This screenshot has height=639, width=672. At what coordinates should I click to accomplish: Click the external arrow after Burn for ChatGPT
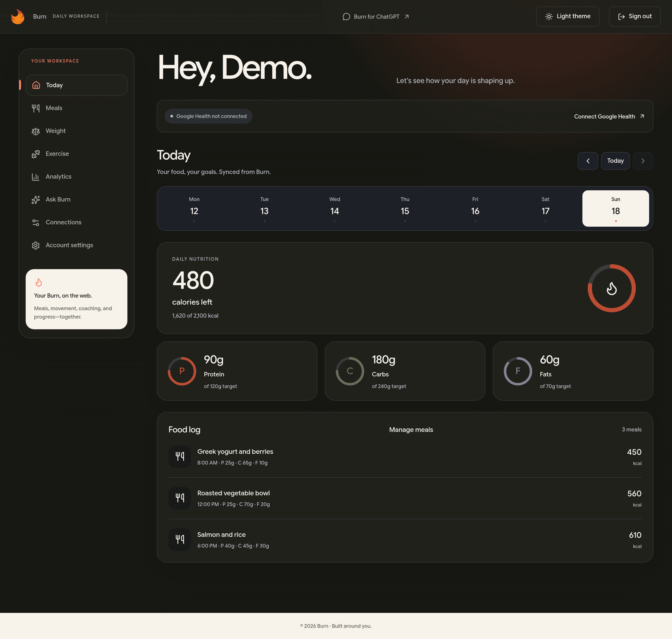[x=406, y=17]
